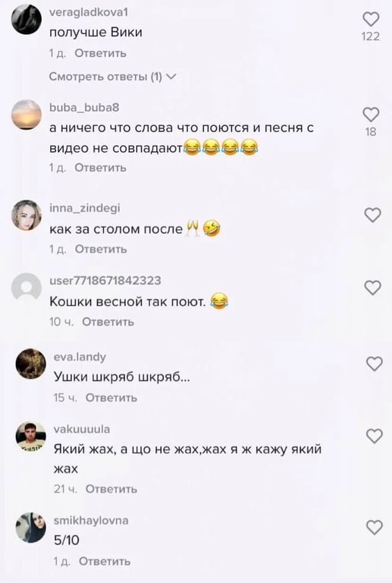
Task: Open inna_zindegi's profile picture
Action: pos(27,216)
